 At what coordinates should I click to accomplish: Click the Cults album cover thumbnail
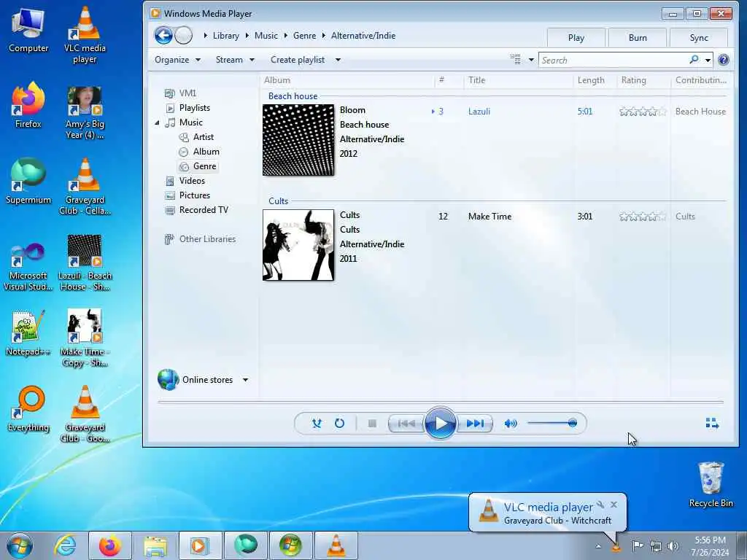[x=298, y=245]
